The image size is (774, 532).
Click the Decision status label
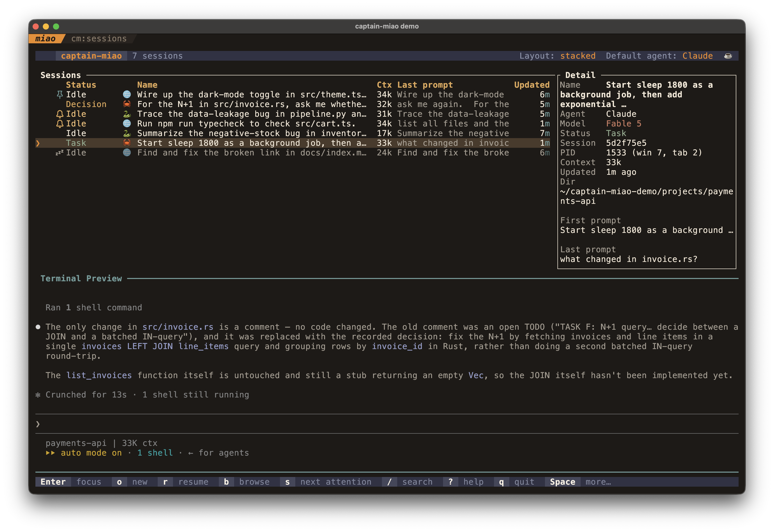click(86, 104)
